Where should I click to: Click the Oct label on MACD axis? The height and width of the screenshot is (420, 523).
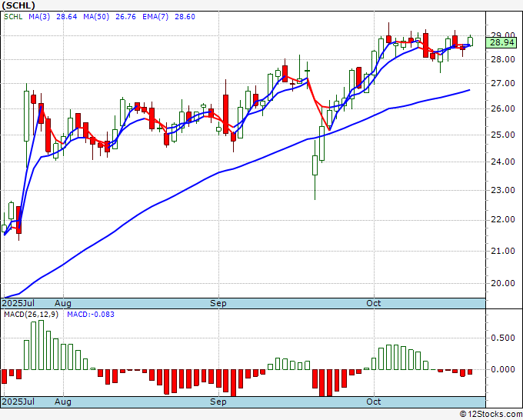point(374,402)
